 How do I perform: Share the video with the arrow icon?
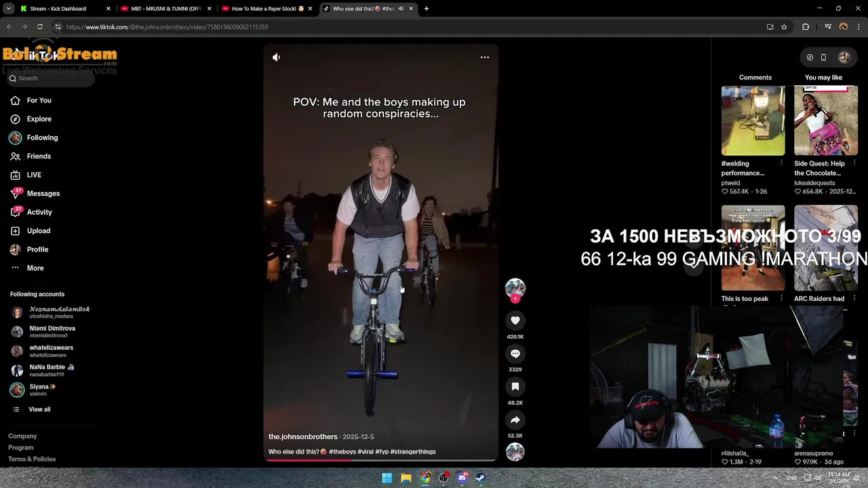[515, 420]
